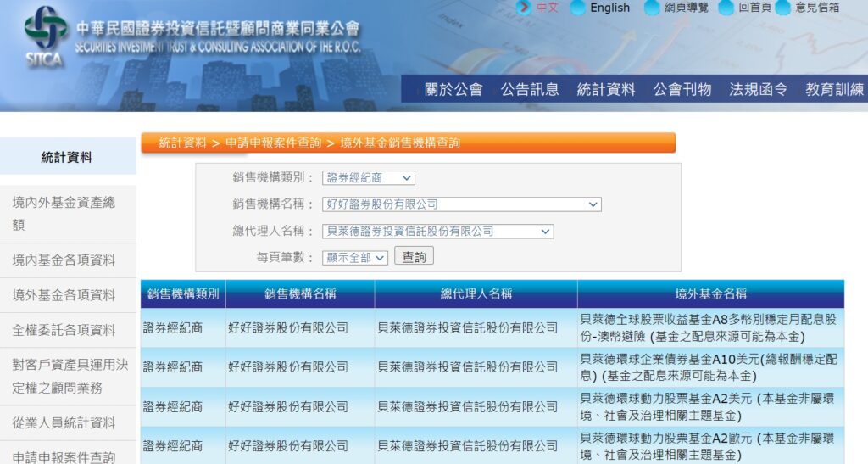Image resolution: width=868 pixels, height=464 pixels.
Task: Open the 意見信箱 feedback link
Action: coord(817,8)
